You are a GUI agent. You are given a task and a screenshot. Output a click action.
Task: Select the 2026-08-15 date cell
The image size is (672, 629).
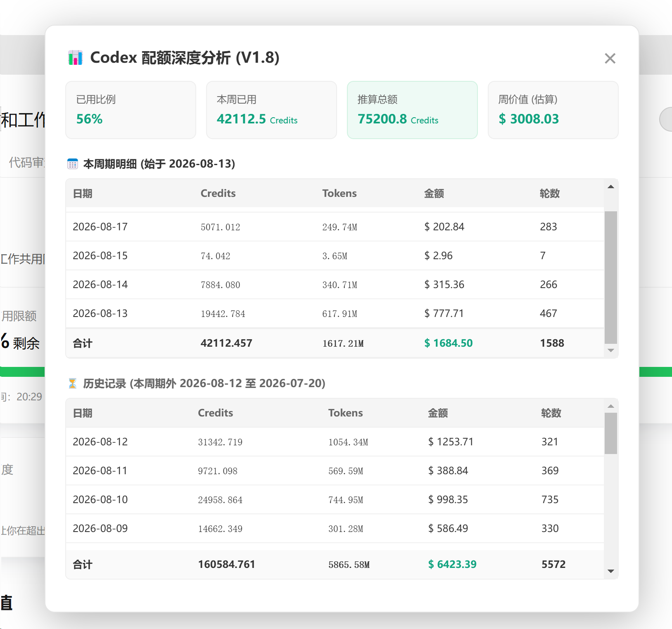pyautogui.click(x=100, y=255)
